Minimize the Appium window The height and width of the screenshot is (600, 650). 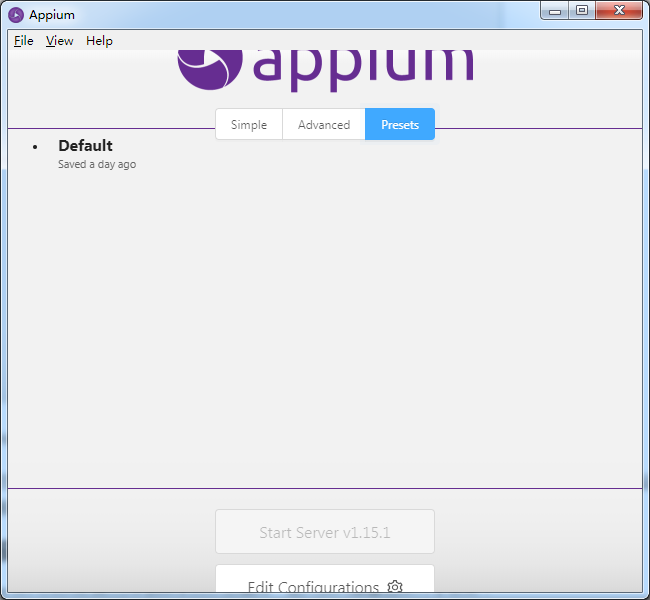555,10
